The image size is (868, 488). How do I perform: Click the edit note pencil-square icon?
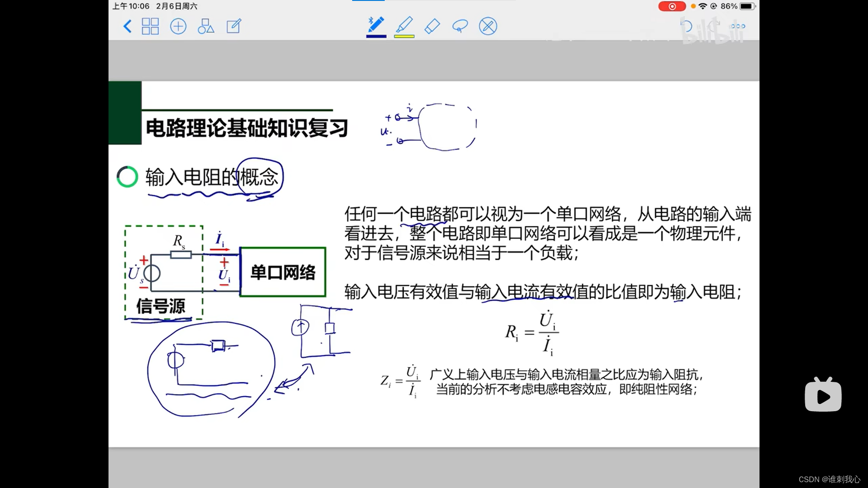coord(234,26)
